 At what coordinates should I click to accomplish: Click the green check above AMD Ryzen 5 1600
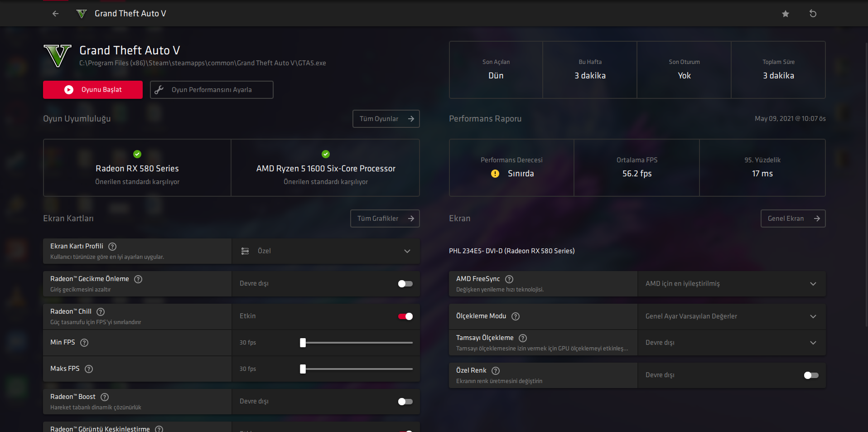click(x=326, y=154)
